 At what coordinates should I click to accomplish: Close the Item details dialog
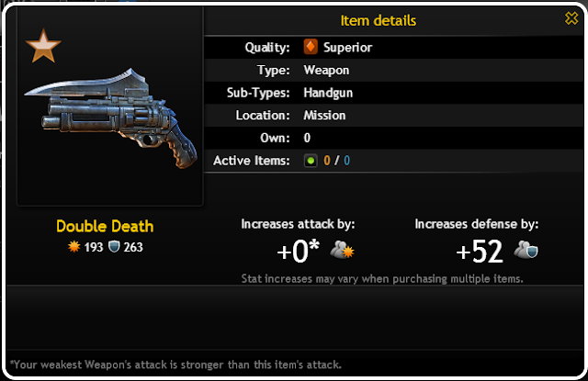pyautogui.click(x=571, y=17)
